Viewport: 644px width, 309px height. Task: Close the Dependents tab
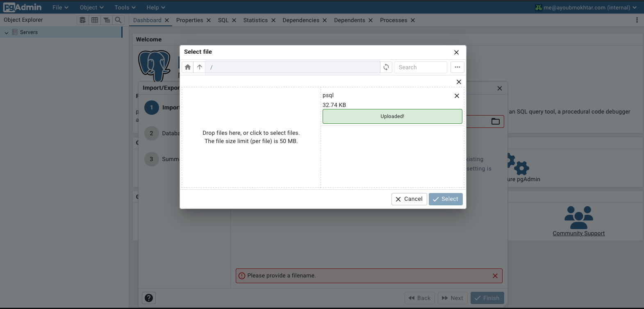click(x=371, y=20)
